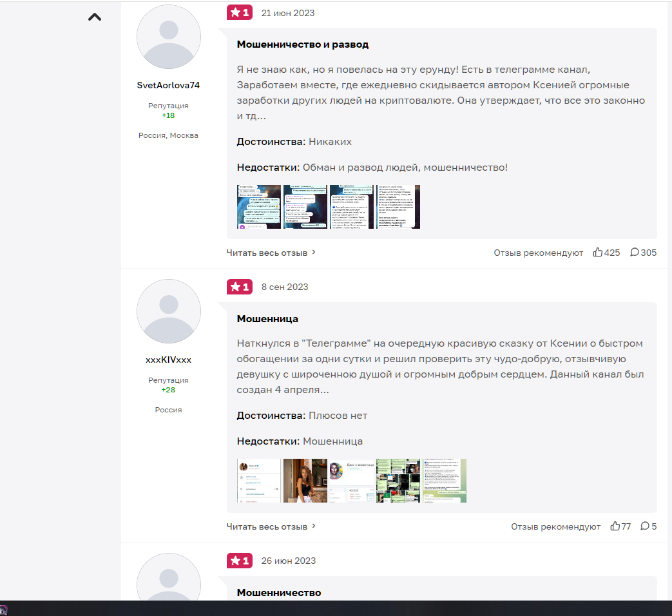Click thumbs-up on the xxxKIVxxx review
672x616 pixels.
[x=615, y=526]
